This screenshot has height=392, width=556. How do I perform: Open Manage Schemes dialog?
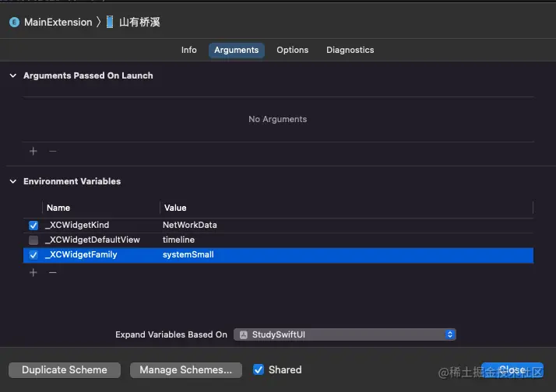click(186, 370)
